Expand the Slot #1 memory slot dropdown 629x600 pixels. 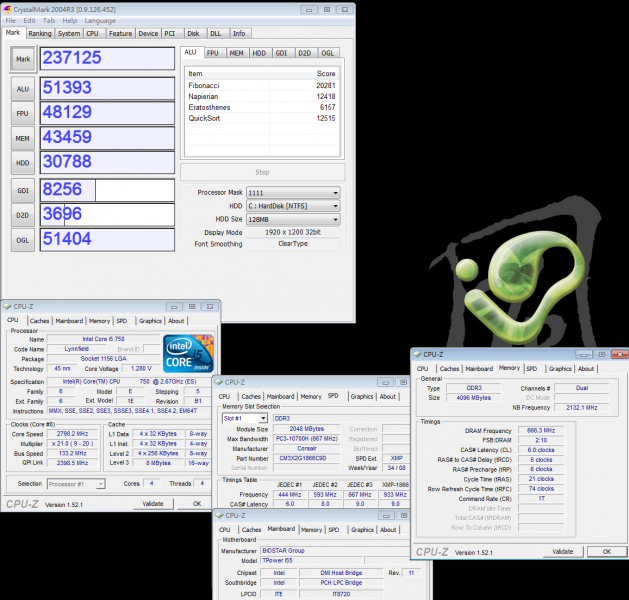[x=245, y=419]
